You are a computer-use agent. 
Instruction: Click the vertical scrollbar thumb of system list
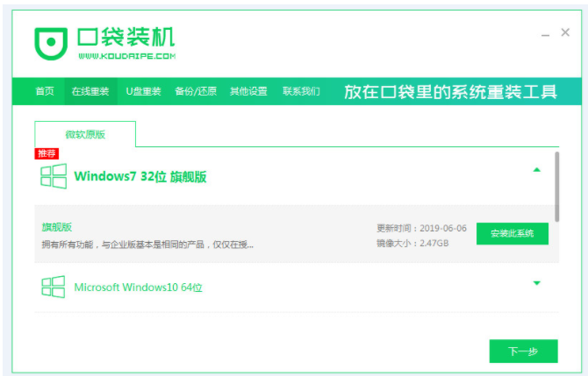557,187
